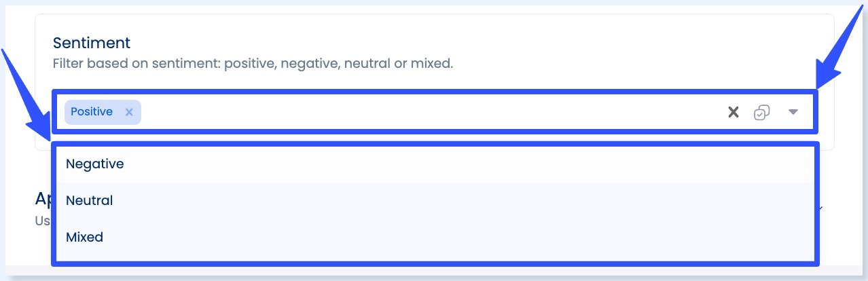Viewport: 868px width, 281px height.
Task: Choose Neutral from the dropdown list
Action: pos(90,201)
